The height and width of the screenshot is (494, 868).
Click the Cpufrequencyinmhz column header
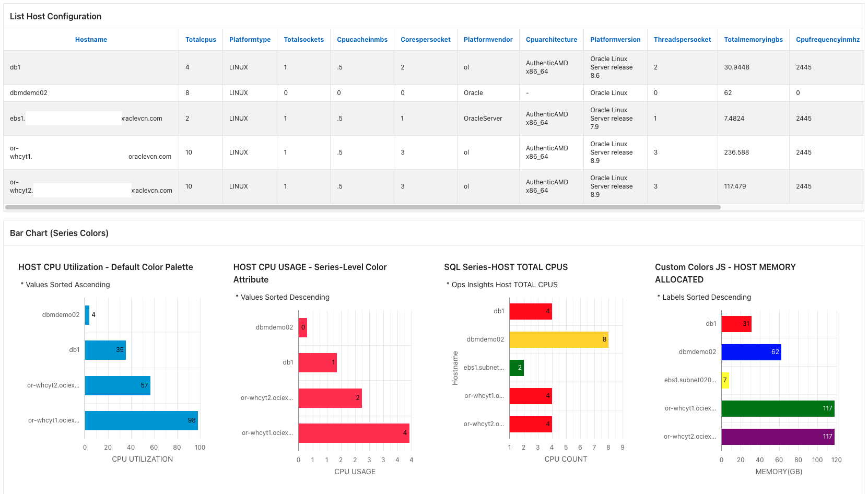coord(827,40)
